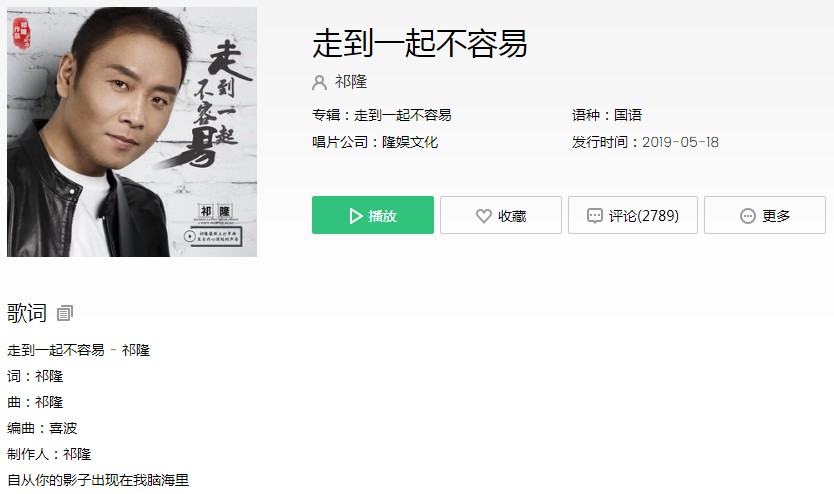Image resolution: width=834 pixels, height=494 pixels.
Task: Click the small play icon on album cover
Action: [189, 236]
